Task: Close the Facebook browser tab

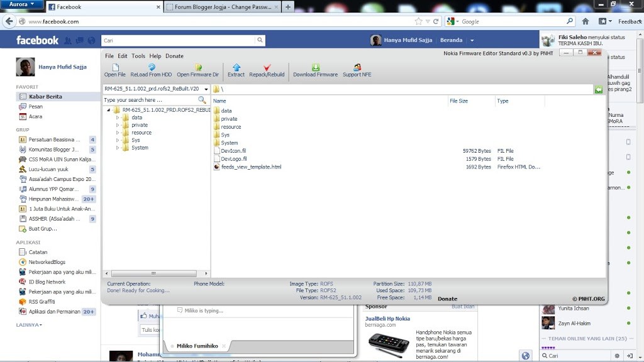Action: coord(158,7)
